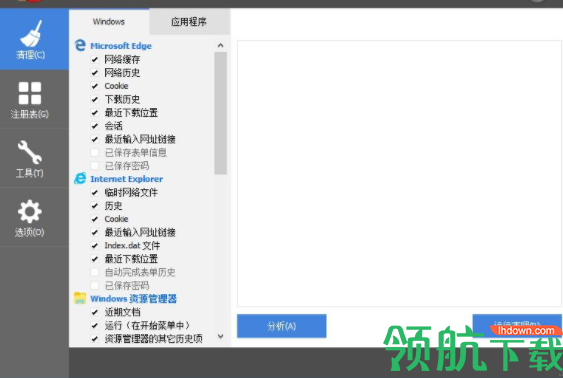Enable IE 已保存密码 checkbox
The height and width of the screenshot is (378, 563).
(95, 285)
